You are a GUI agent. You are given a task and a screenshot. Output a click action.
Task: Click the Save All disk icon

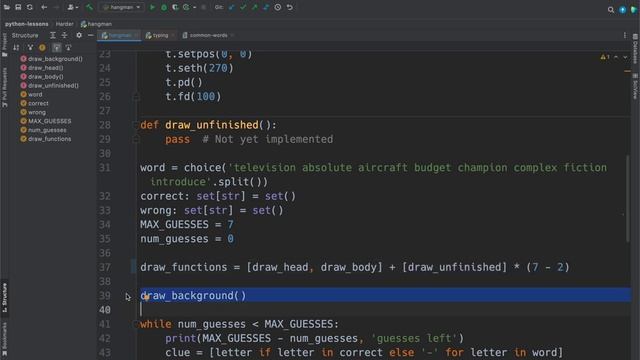click(x=18, y=7)
